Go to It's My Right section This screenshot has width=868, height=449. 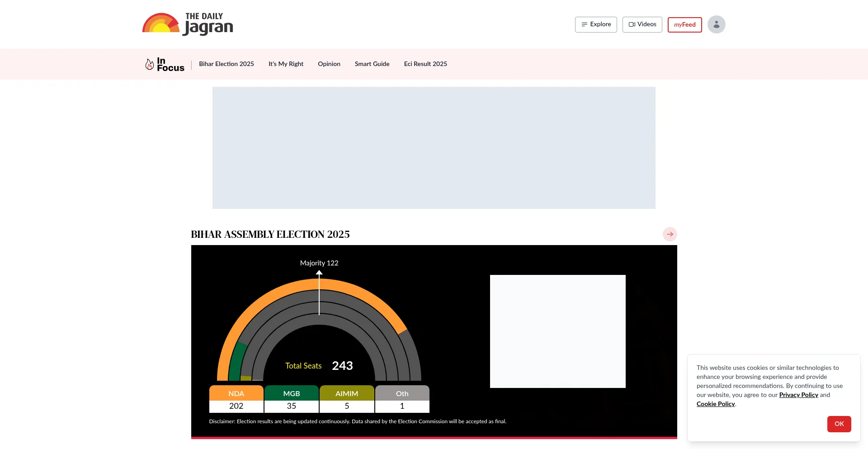pyautogui.click(x=286, y=64)
